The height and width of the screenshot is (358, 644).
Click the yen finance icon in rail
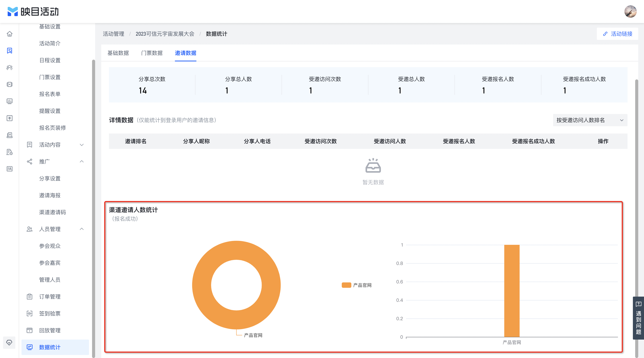[10, 118]
